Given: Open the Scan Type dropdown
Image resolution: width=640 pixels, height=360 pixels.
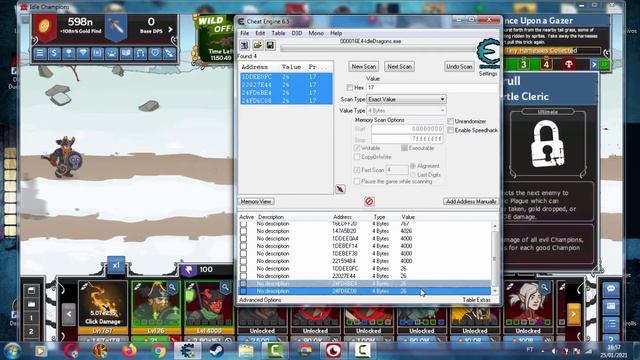Looking at the screenshot, I should [406, 99].
